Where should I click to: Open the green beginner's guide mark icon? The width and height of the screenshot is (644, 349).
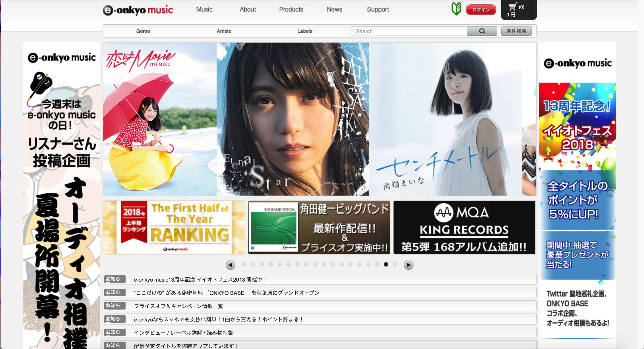click(x=456, y=9)
